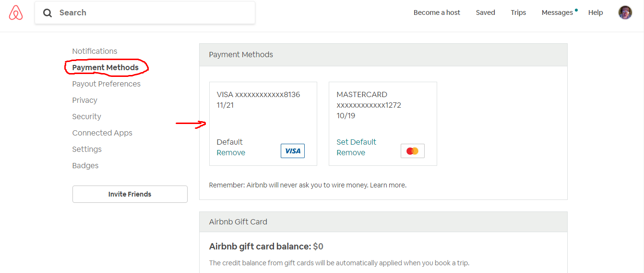Open the user profile avatar
Viewport: 644px width, 273px height.
625,12
